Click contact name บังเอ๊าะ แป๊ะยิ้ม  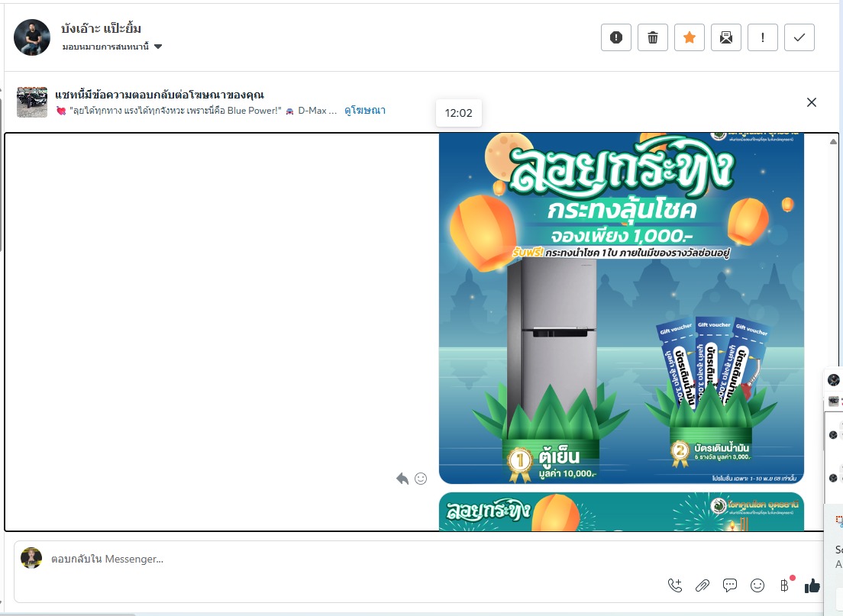pyautogui.click(x=101, y=28)
